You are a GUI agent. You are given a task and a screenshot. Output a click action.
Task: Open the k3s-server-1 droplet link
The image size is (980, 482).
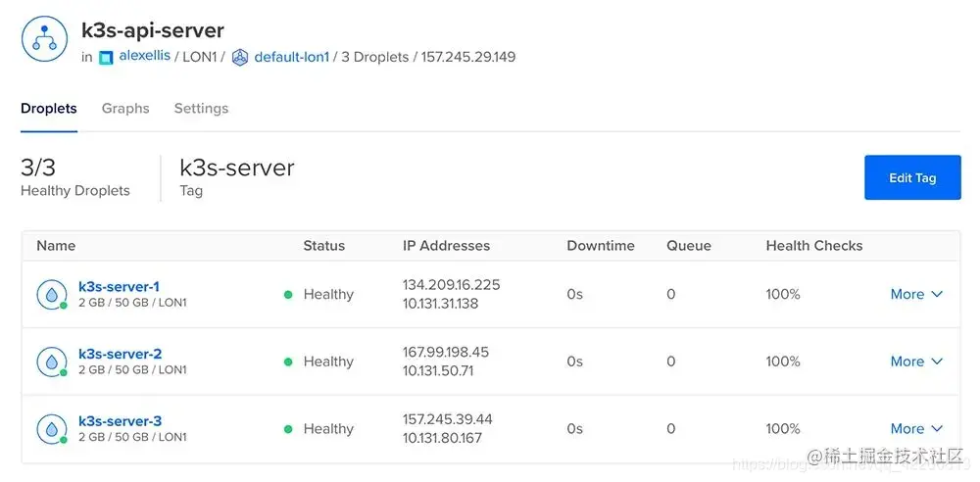tap(119, 286)
